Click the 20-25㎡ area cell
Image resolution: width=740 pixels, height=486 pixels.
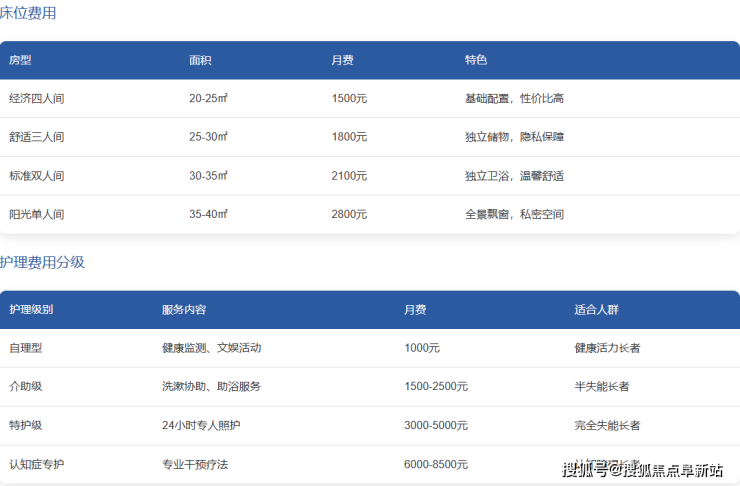pos(208,98)
